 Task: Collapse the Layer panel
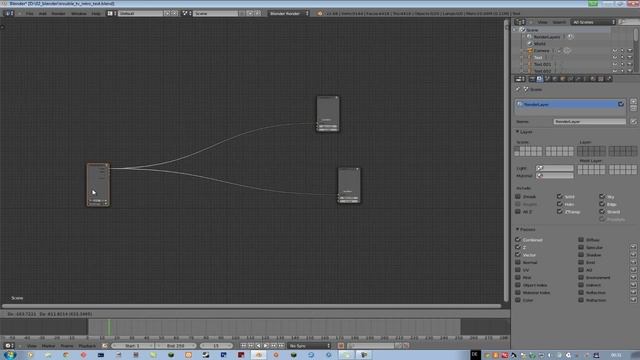[x=518, y=131]
